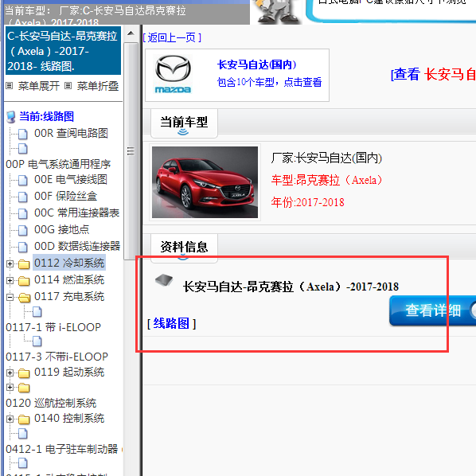Collapse the 0117 充电系统 node

(10, 297)
